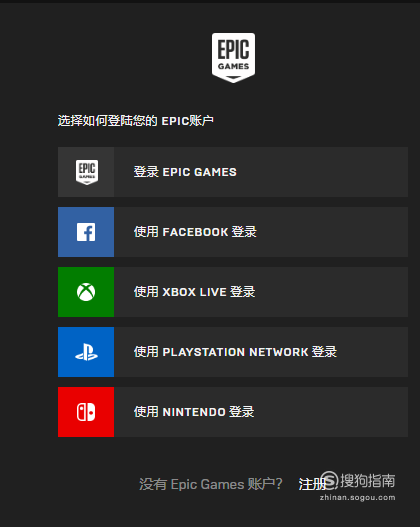The image size is (420, 527).
Task: Click the PlayStation logo icon
Action: pyautogui.click(x=86, y=352)
